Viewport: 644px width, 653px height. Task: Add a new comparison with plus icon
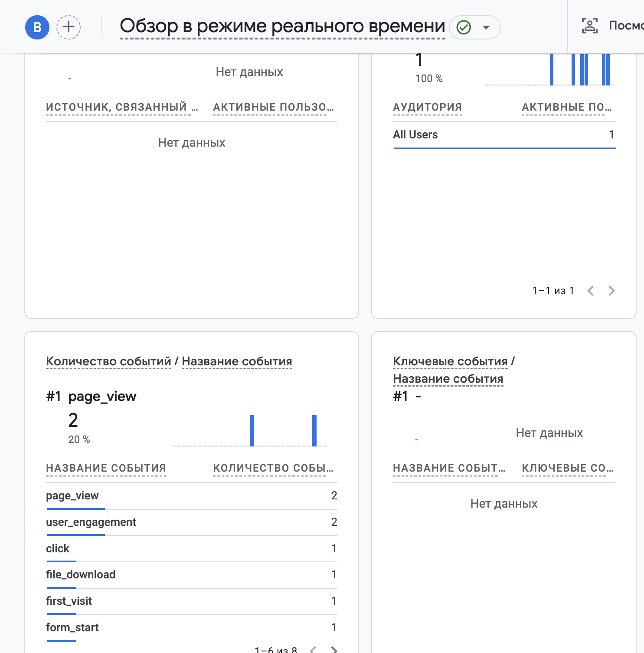point(69,27)
